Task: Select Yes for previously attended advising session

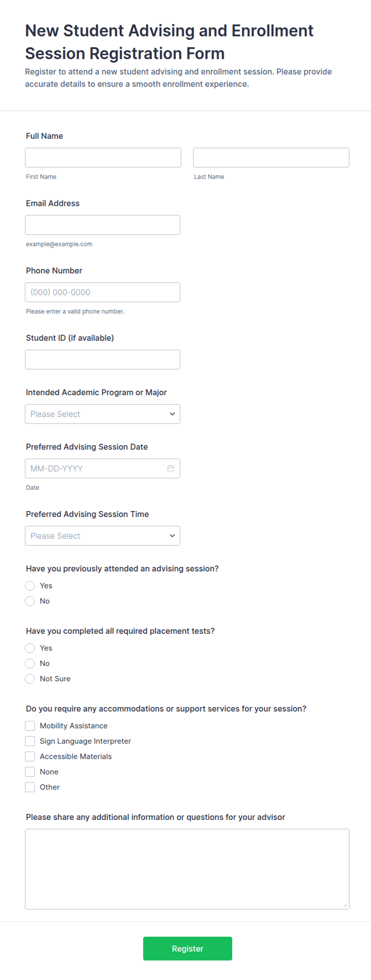Action: coord(30,586)
